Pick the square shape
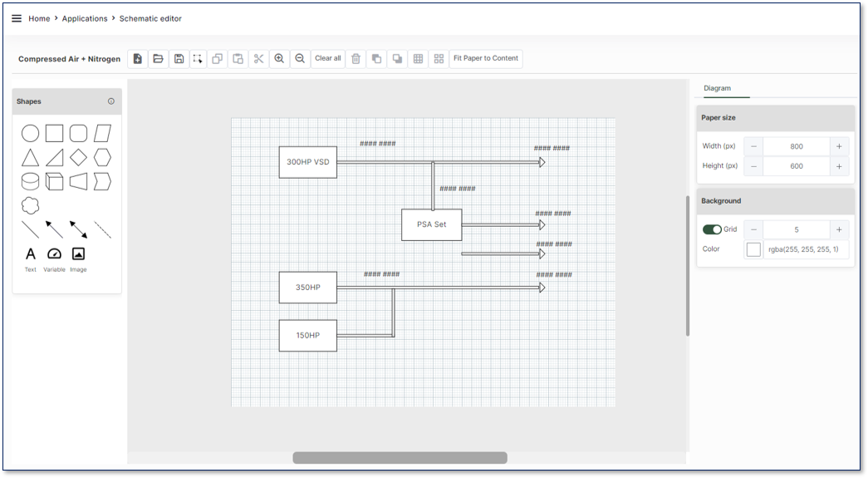868x478 pixels. pos(54,134)
